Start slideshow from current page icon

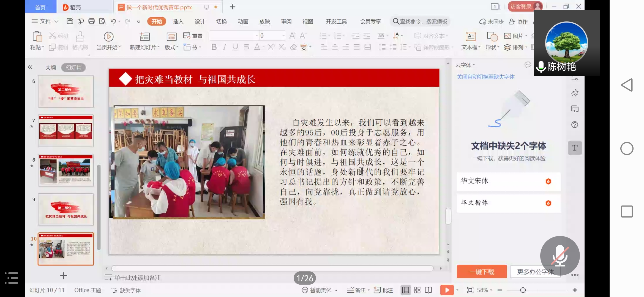click(108, 37)
